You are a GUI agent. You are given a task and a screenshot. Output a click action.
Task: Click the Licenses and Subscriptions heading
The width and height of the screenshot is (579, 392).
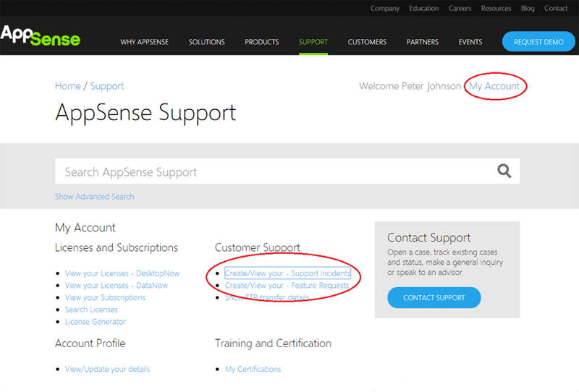(x=117, y=247)
